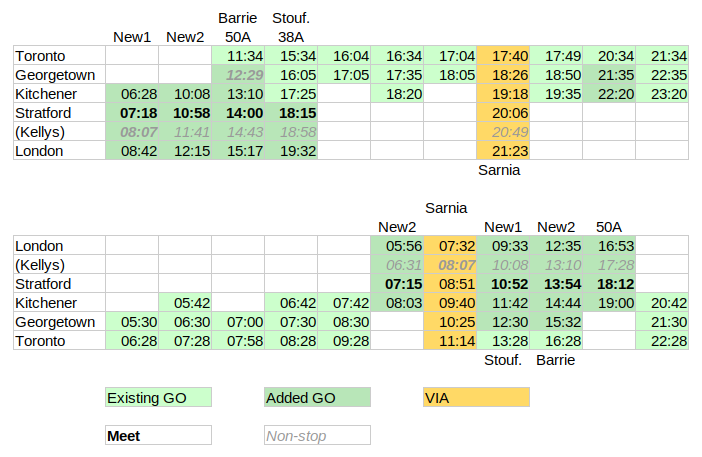Select the Barrie 50A column header

click(x=238, y=27)
